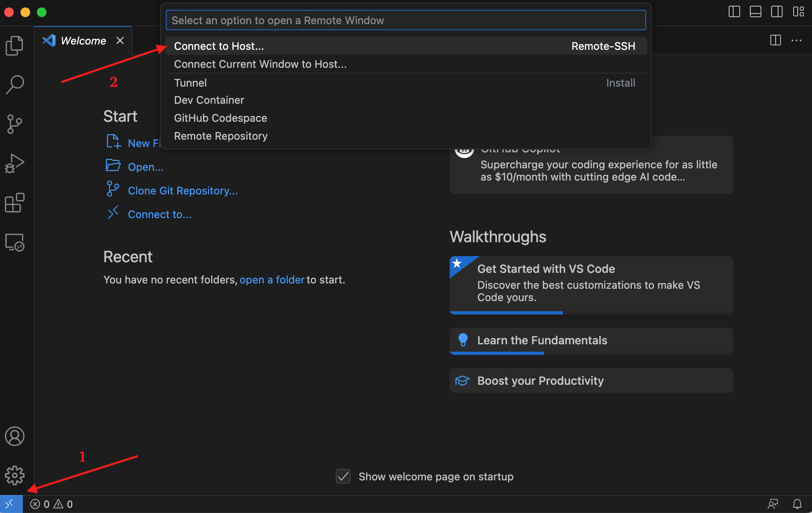The image size is (812, 513).
Task: Click Clone Git Repository link
Action: 183,190
